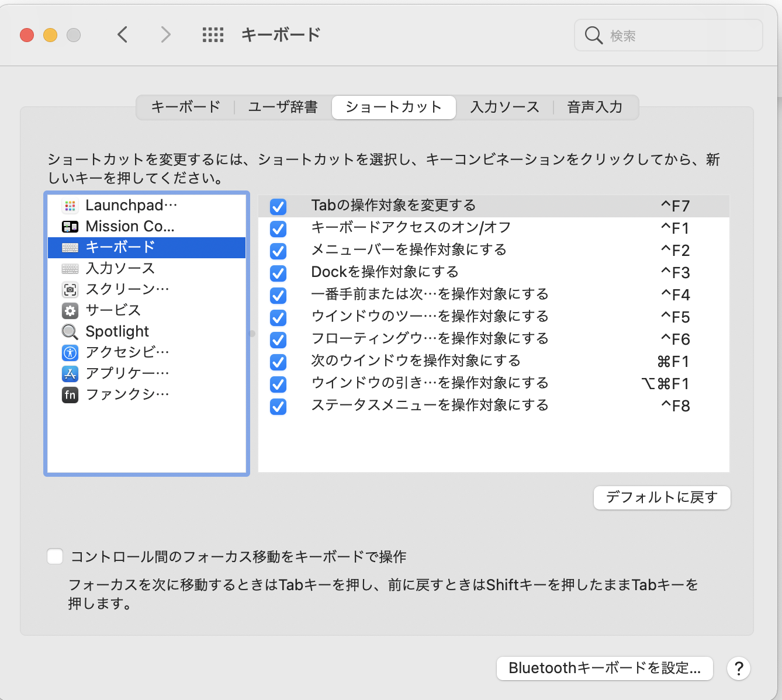Viewport: 782px width, 700px height.
Task: Click the 検索 search field
Action: point(678,36)
